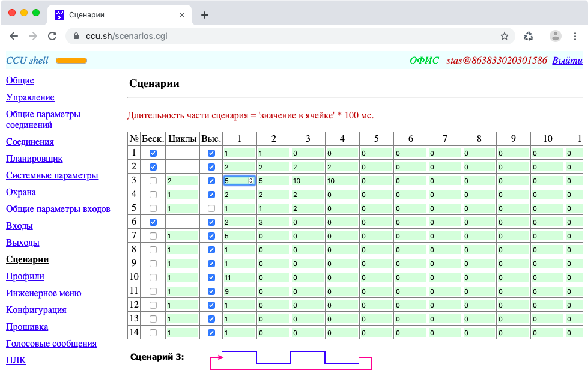Check Беск. for scenario 14

tap(153, 333)
